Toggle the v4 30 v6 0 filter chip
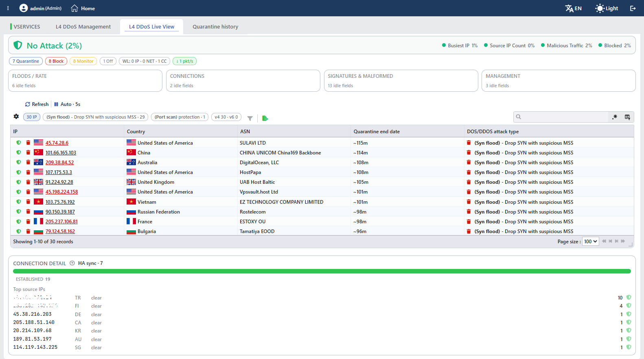Screen dimensions: 644x359 (226, 117)
